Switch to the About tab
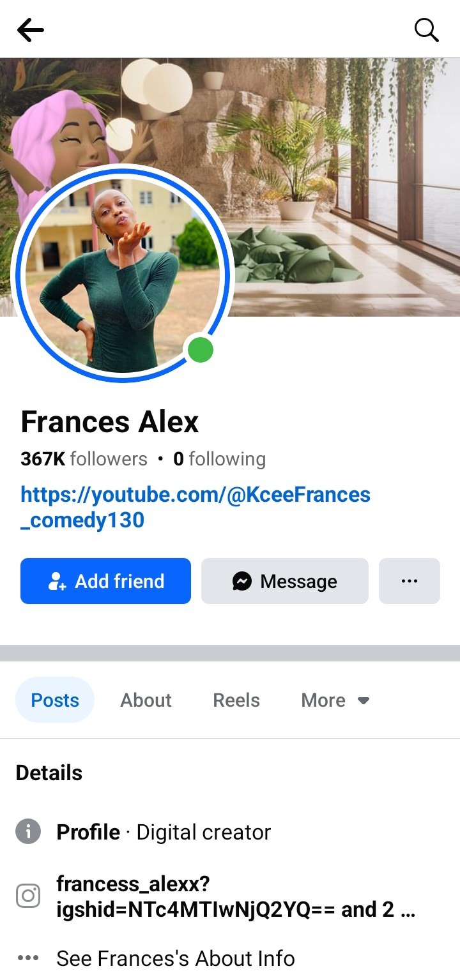Viewport: 460px width, 980px height. (x=146, y=700)
